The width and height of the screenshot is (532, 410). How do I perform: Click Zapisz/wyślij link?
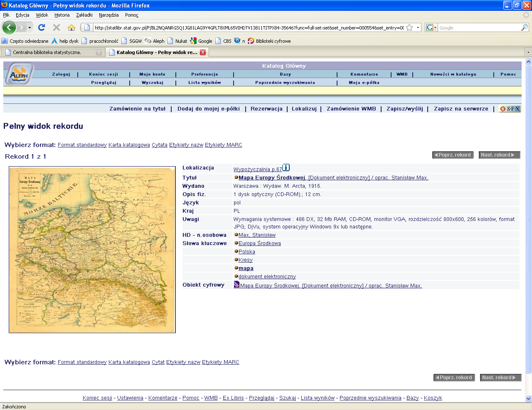[405, 109]
